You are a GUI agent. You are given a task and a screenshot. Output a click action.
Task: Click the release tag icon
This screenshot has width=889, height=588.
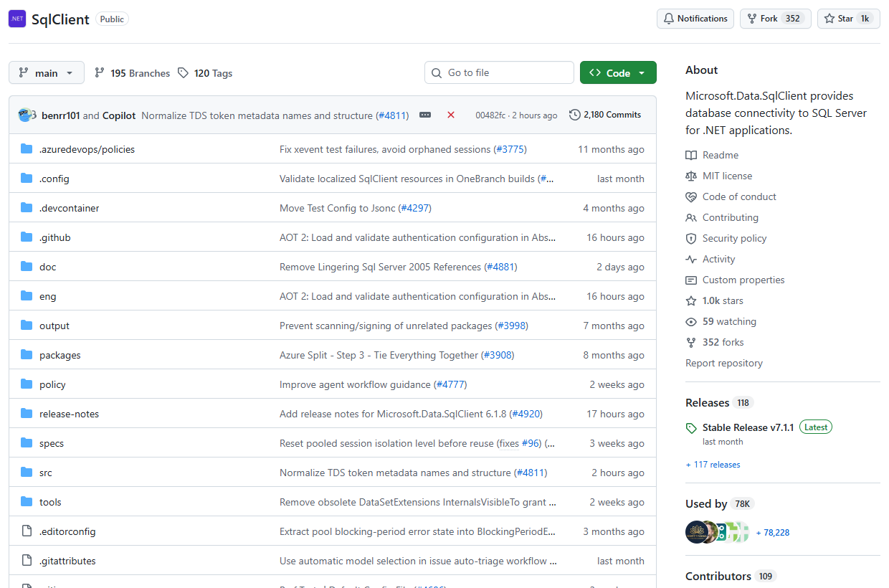[x=691, y=428]
